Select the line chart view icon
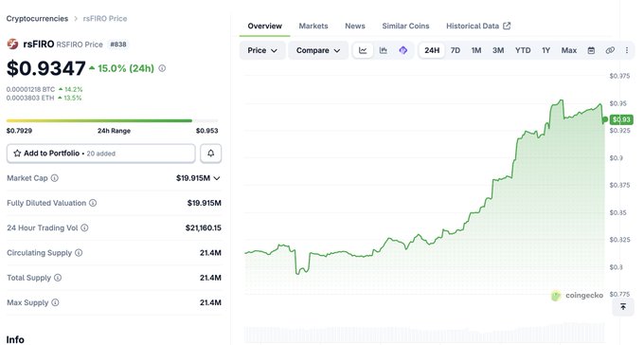Screen dimensions: 644x345 [x=363, y=50]
